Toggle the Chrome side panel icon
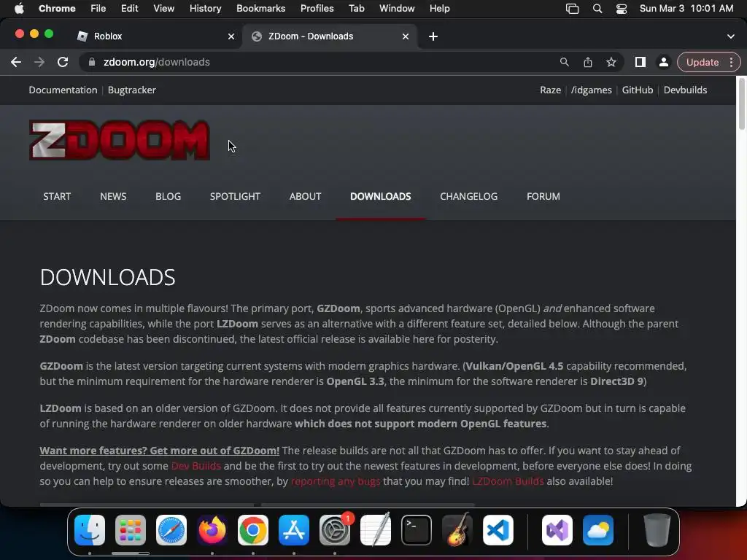 click(640, 62)
